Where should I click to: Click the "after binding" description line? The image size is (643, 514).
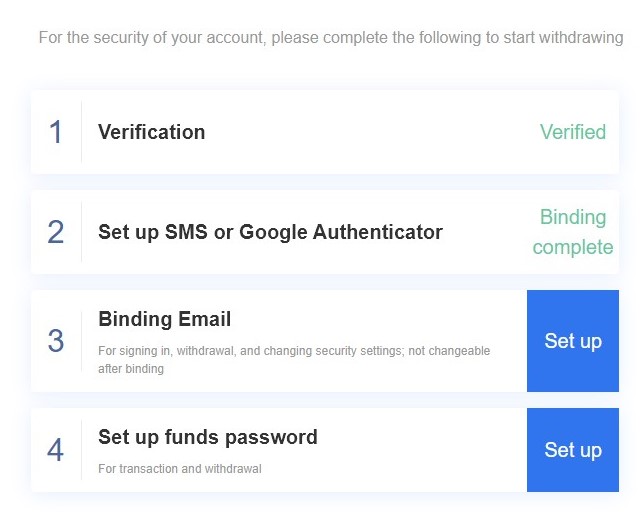(130, 368)
